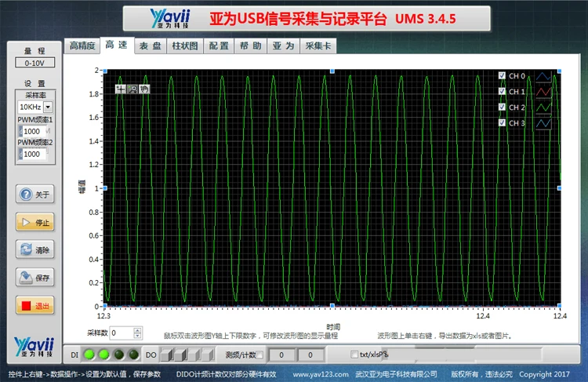Open the 配置 tab
The width and height of the screenshot is (588, 382).
219,45
